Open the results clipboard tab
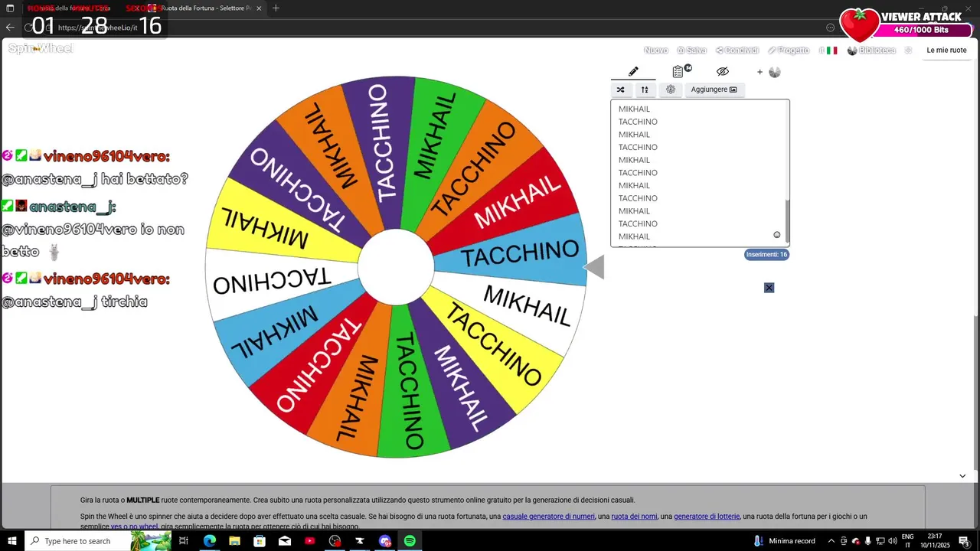This screenshot has width=980, height=551. (678, 71)
